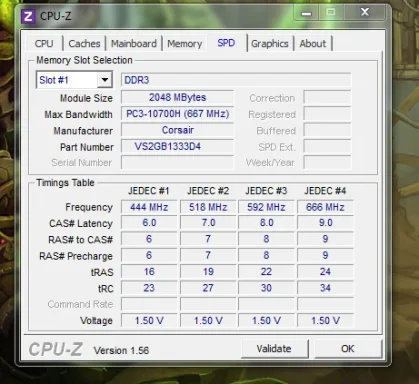Screen dimensions: 419x384
Task: Click the CPU-Z logo icon in title bar
Action: coord(28,16)
